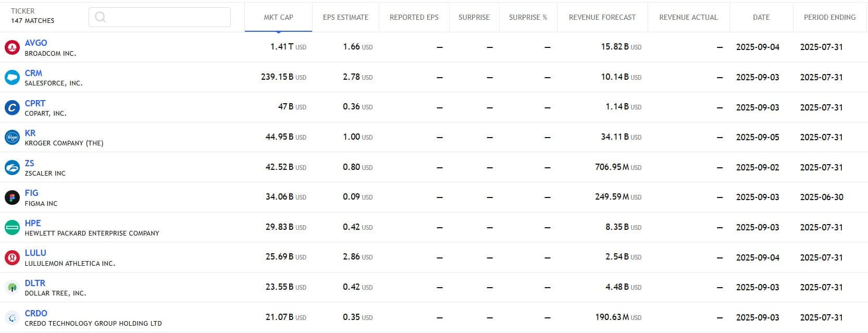Click the 1.66 EPS estimate value
868x333 pixels.
tap(358, 47)
